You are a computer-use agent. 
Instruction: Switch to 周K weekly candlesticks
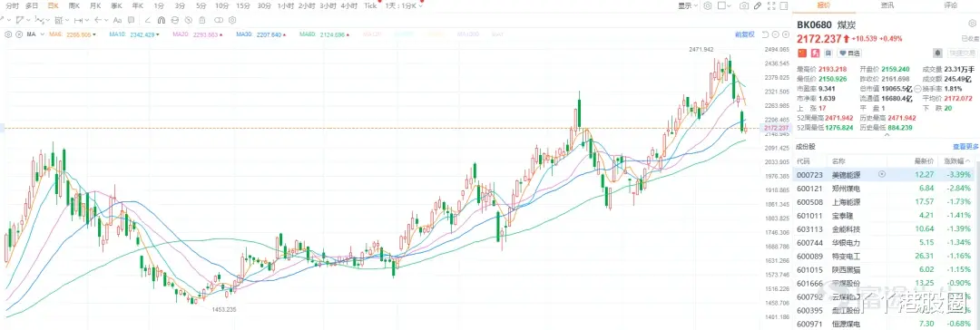coord(73,5)
